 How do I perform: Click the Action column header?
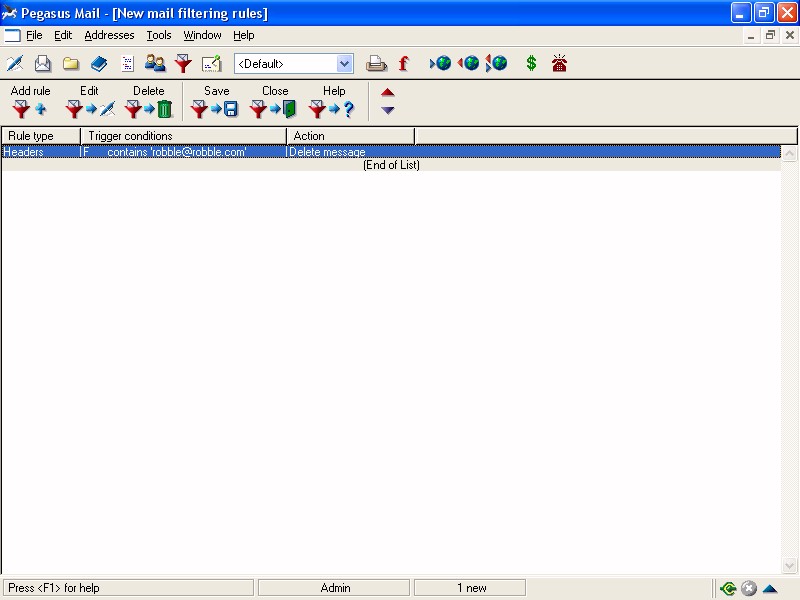click(351, 136)
